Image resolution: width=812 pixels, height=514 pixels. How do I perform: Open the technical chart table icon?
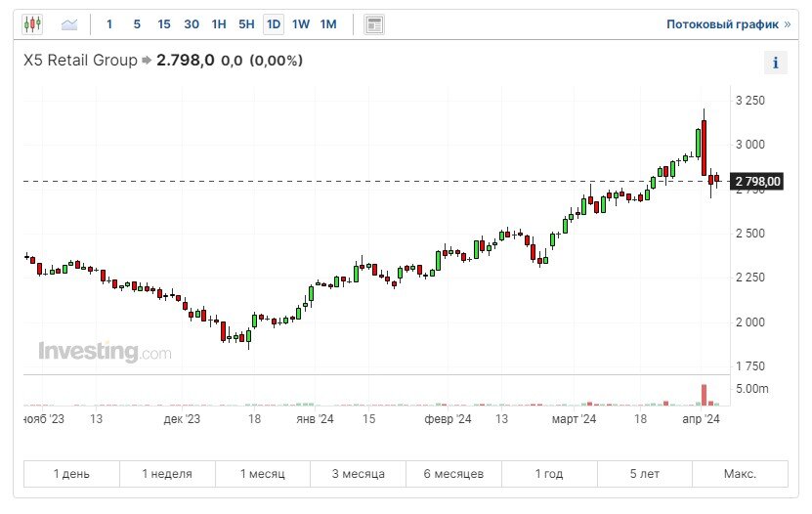click(x=374, y=24)
